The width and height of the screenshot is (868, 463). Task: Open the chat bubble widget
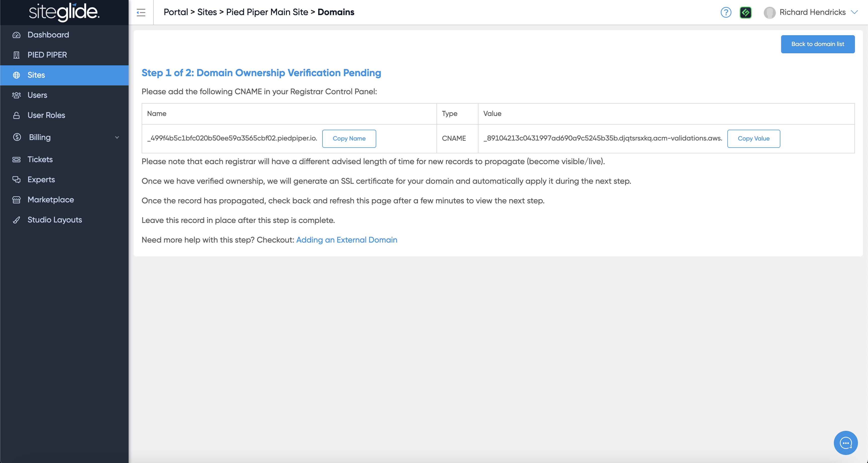pos(845,443)
